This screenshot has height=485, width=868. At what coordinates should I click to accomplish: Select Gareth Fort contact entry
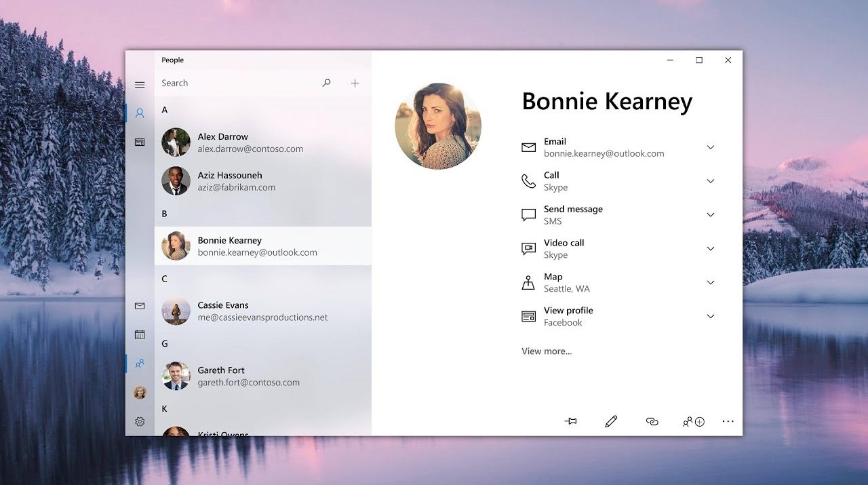click(248, 376)
